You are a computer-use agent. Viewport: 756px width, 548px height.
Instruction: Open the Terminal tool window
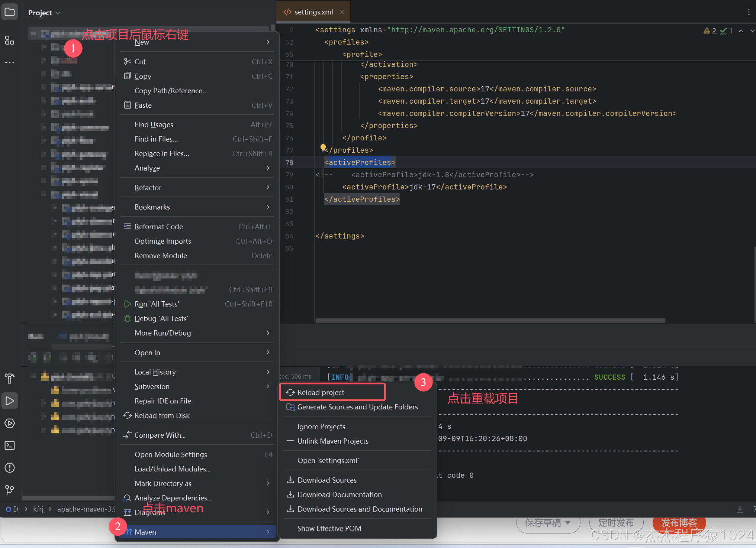[x=10, y=445]
